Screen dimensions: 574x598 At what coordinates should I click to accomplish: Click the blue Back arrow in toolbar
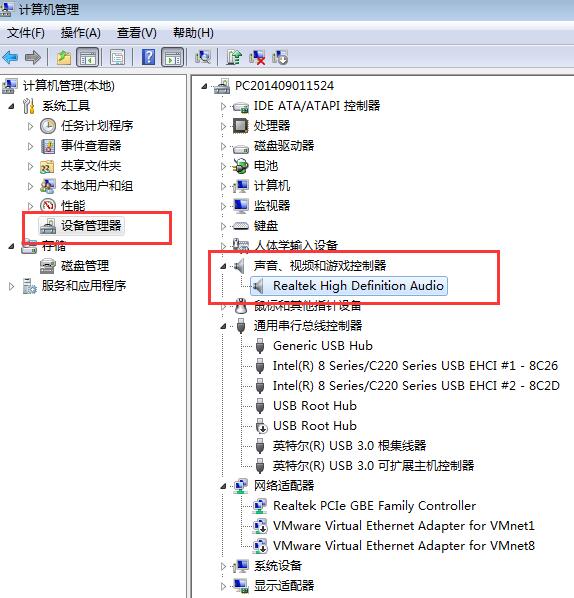[x=10, y=58]
